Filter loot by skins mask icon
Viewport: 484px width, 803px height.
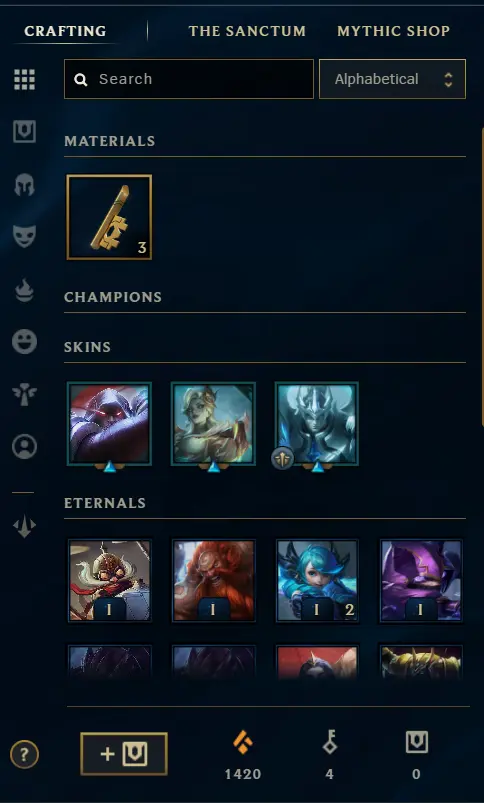25,237
